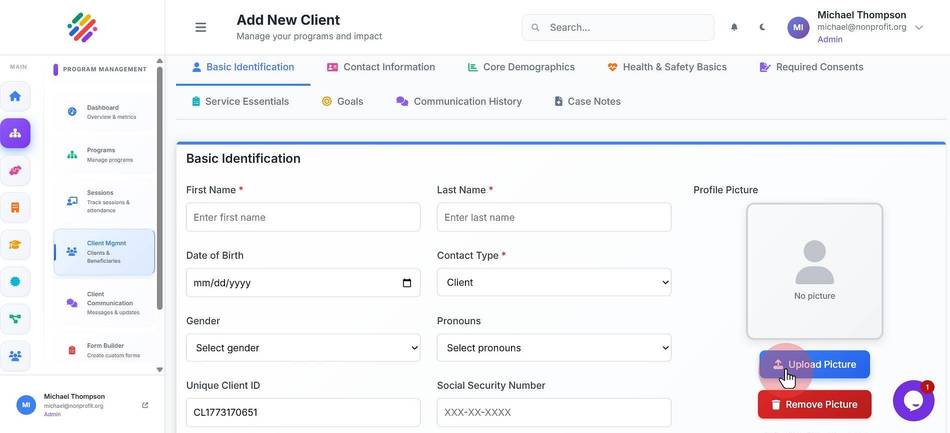The height and width of the screenshot is (433, 950).
Task: Open Dashboard in program management menu
Action: click(104, 112)
